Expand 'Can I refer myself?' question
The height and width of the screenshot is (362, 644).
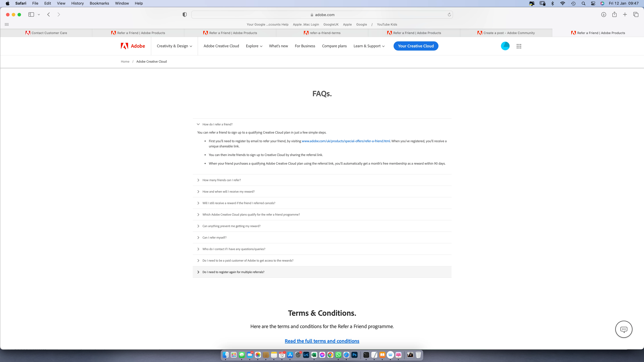(x=214, y=238)
